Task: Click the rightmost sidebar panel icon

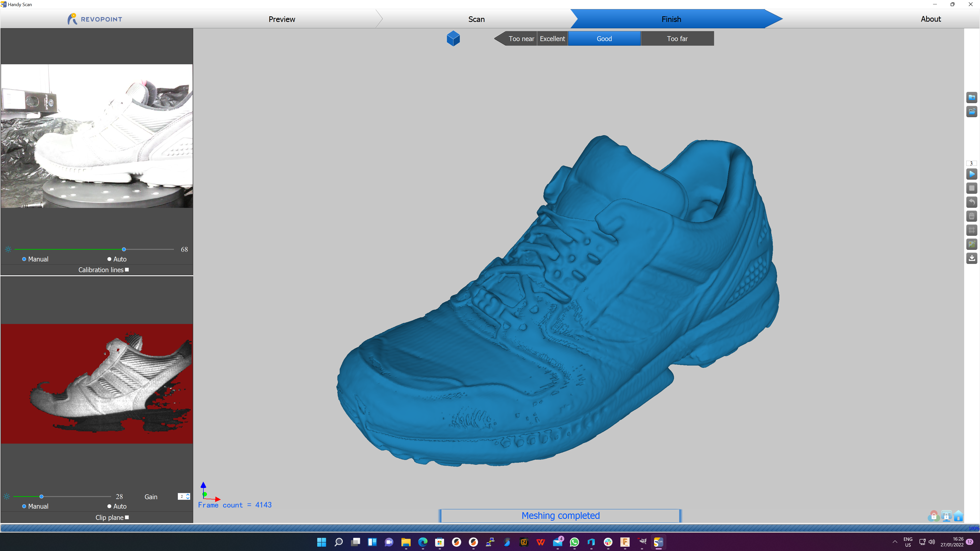Action: pos(971,258)
